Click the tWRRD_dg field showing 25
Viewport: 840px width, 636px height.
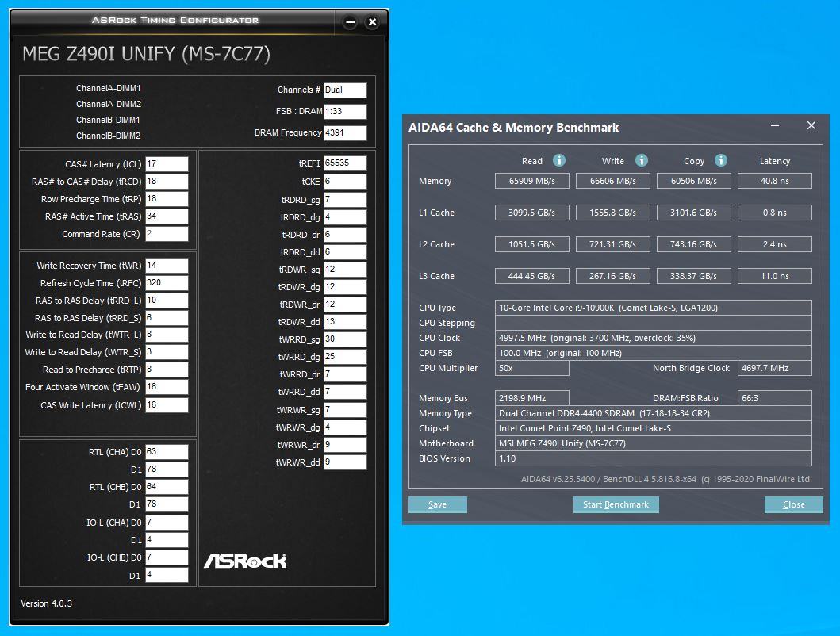coord(345,357)
